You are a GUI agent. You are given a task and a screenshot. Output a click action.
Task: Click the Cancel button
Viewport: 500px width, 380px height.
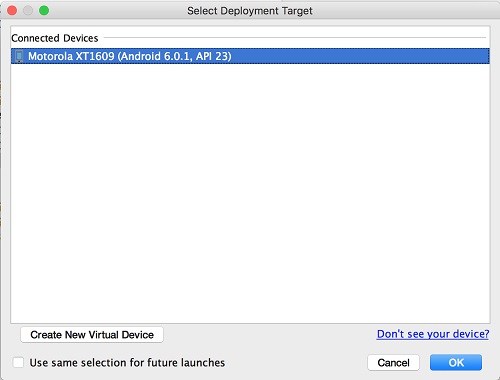point(393,362)
